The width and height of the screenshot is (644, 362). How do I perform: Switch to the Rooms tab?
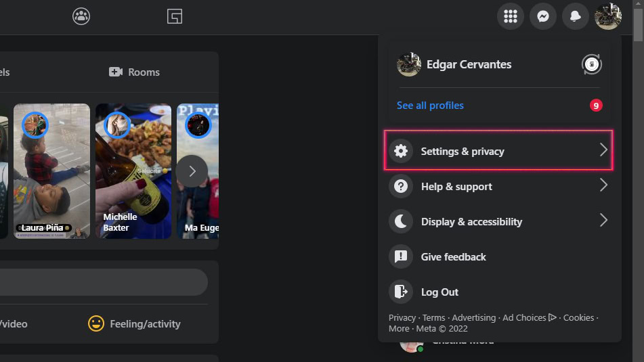coord(135,72)
